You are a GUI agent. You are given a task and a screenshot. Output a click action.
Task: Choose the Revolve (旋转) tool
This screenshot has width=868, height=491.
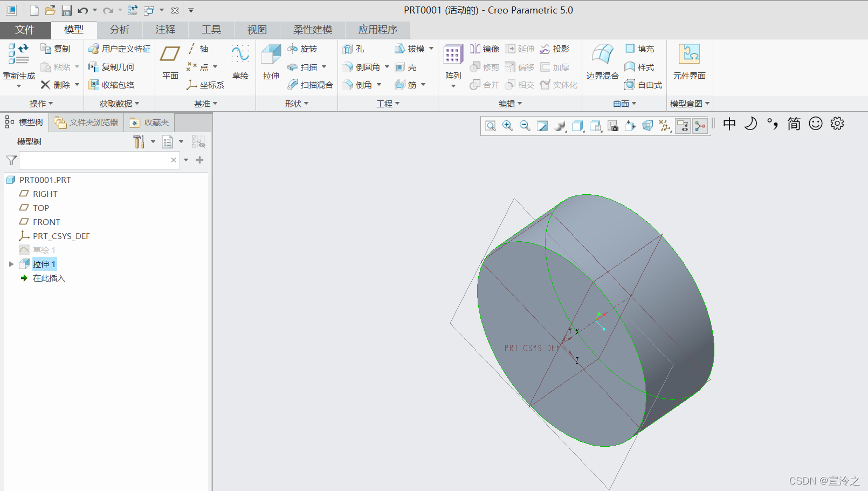tap(302, 49)
